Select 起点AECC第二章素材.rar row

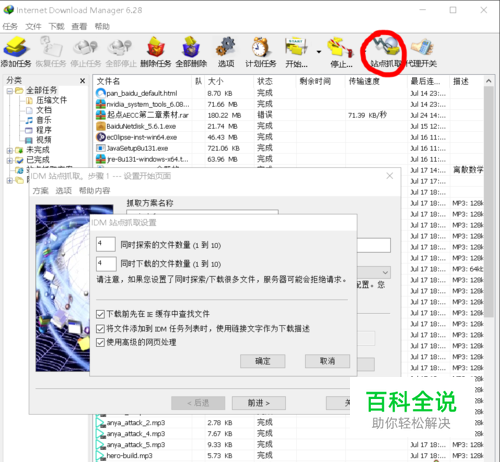[x=289, y=115]
